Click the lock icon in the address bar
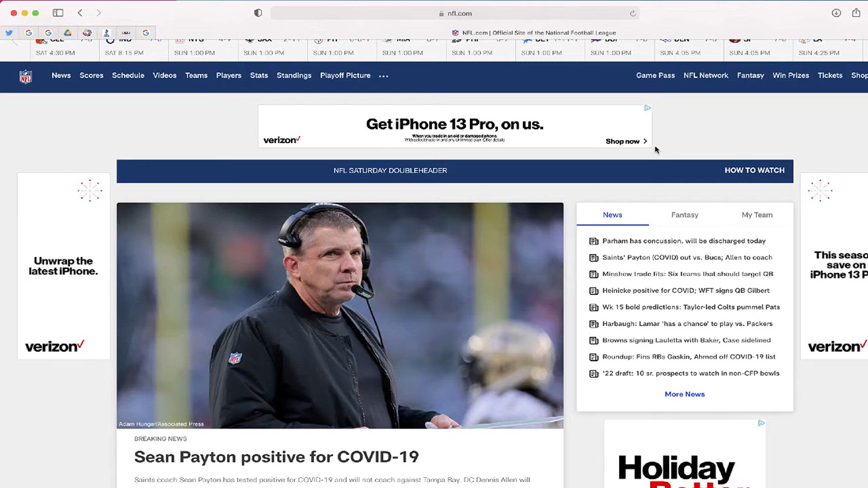This screenshot has width=868, height=488. [441, 14]
